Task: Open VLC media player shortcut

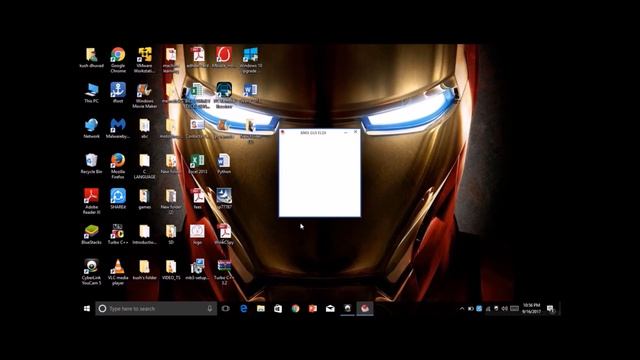Action: 118,271
